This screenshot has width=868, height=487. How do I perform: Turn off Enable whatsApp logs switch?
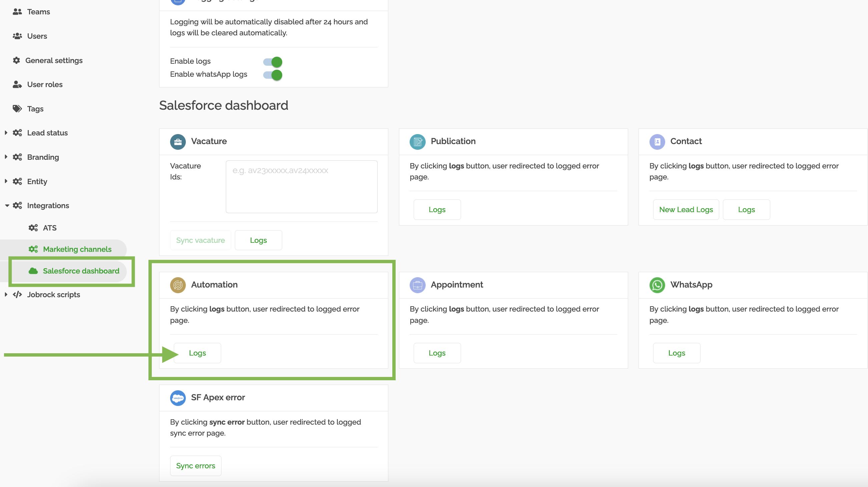(273, 75)
